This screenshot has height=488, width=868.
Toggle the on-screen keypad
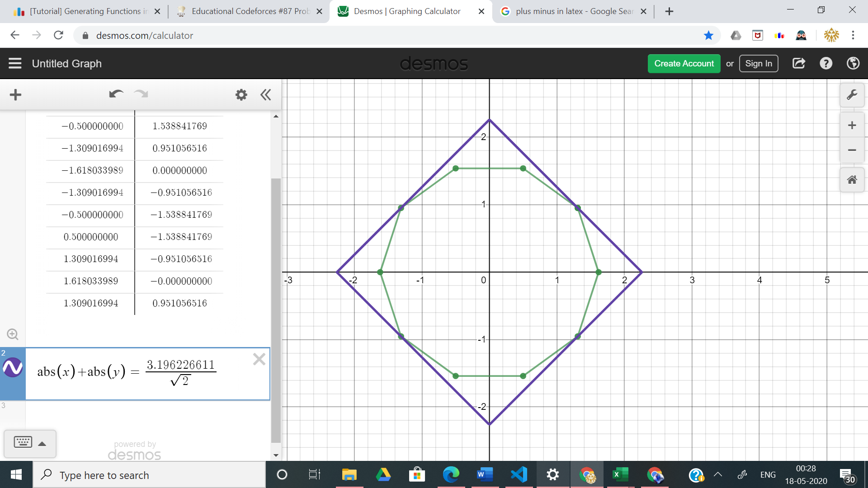23,442
